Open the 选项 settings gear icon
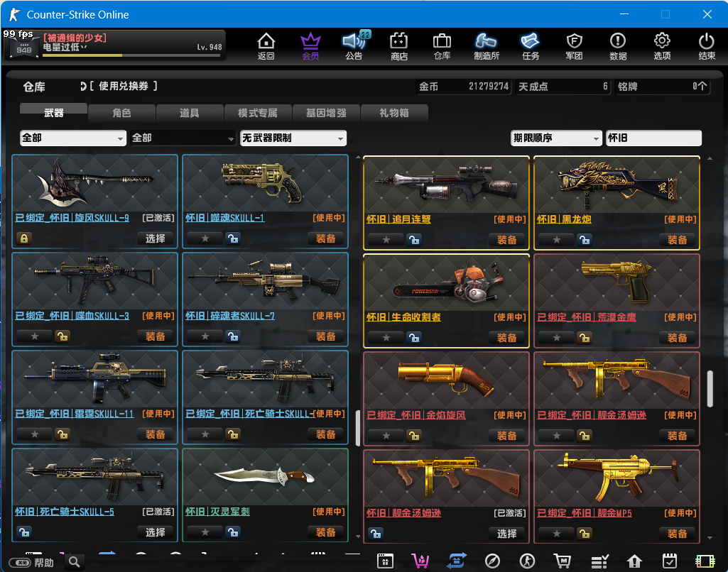 662,46
